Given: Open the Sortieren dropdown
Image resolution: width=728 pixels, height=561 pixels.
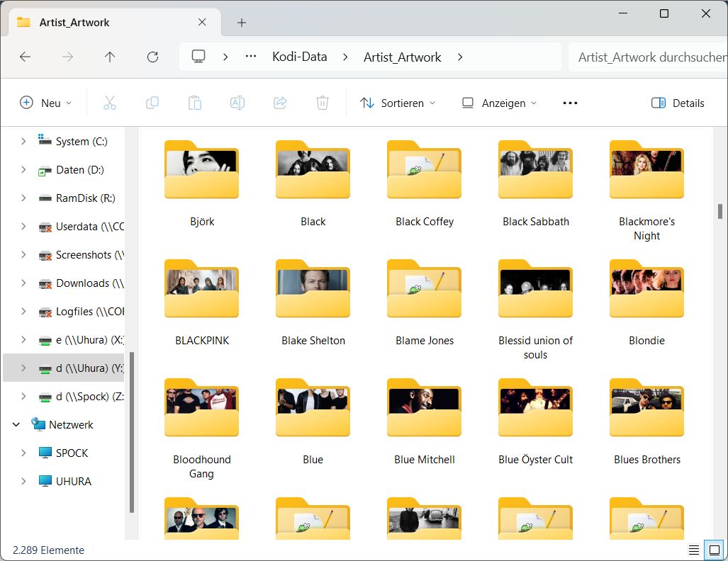Looking at the screenshot, I should 398,103.
